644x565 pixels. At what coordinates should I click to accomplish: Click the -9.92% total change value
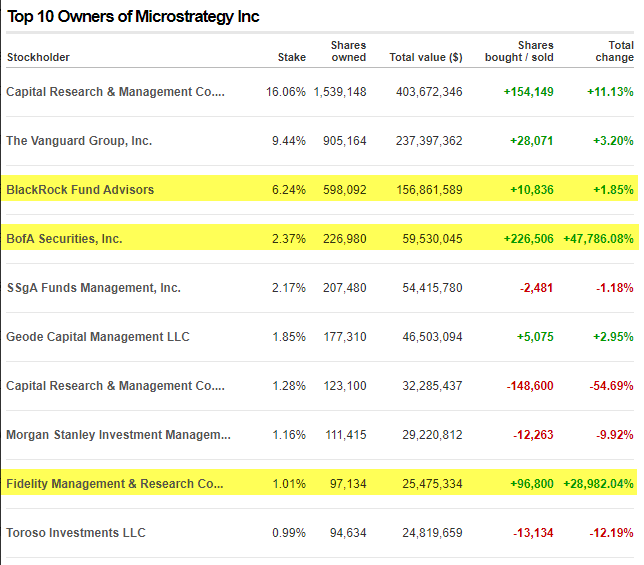tap(615, 435)
